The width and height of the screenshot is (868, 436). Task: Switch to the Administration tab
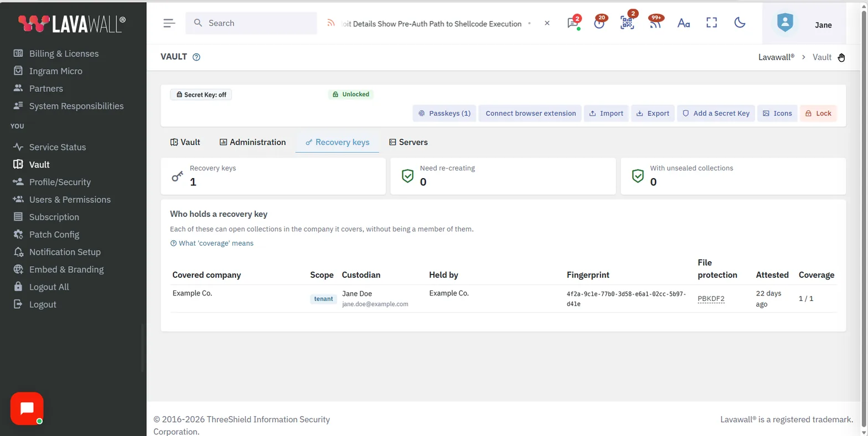tap(252, 142)
